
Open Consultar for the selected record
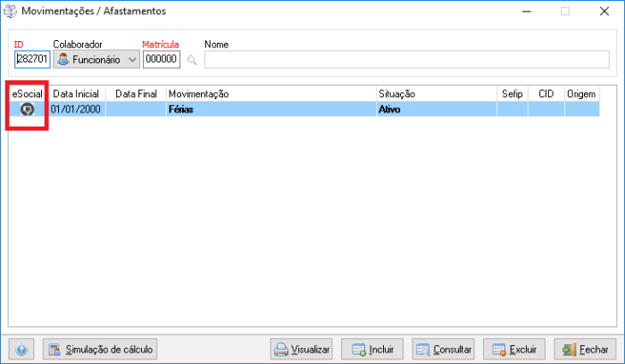point(443,350)
